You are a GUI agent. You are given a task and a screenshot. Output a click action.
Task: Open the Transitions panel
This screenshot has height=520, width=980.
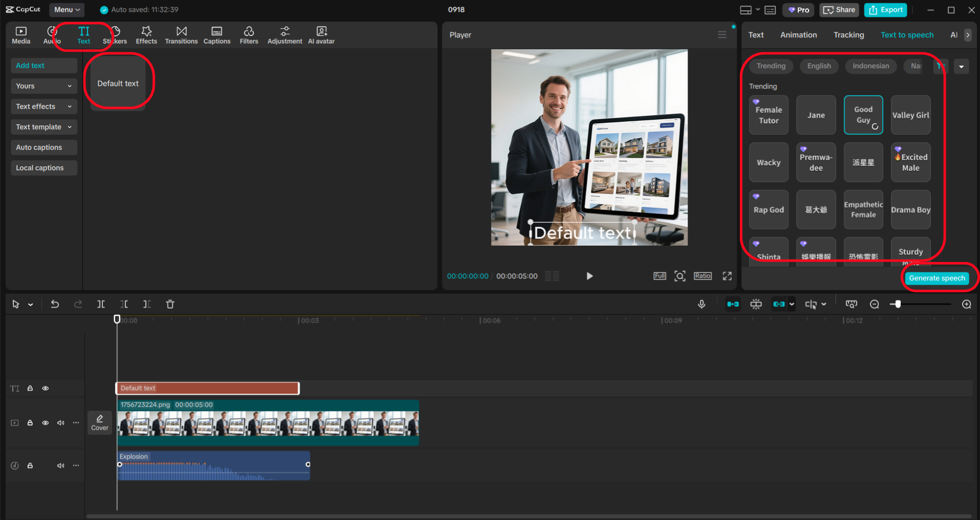click(x=181, y=35)
